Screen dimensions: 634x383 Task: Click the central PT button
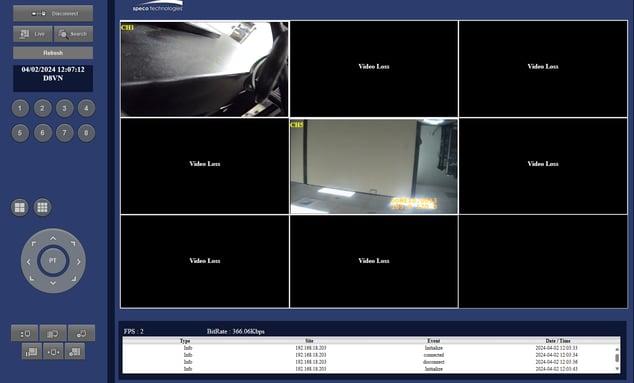(x=53, y=261)
